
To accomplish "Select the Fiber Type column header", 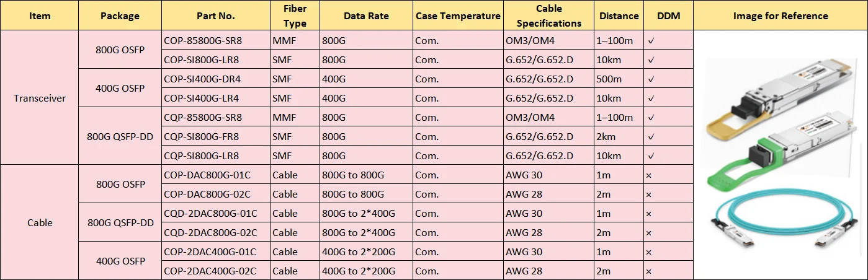I will click(295, 15).
